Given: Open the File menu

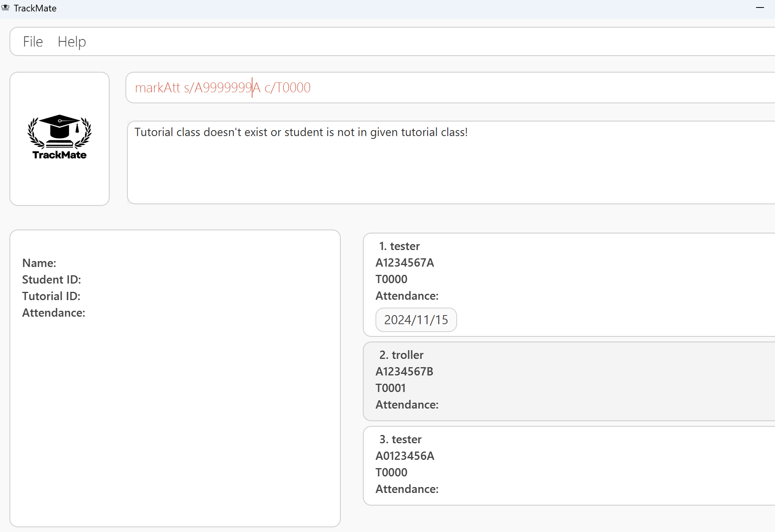Looking at the screenshot, I should point(33,42).
